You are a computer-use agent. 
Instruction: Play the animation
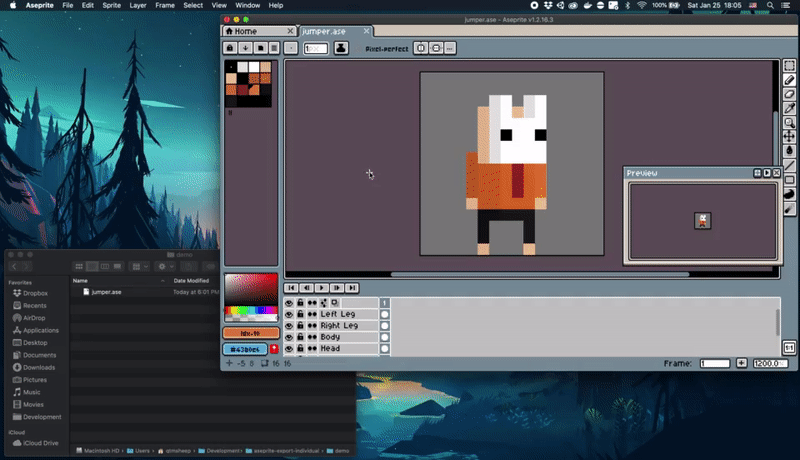(x=321, y=288)
